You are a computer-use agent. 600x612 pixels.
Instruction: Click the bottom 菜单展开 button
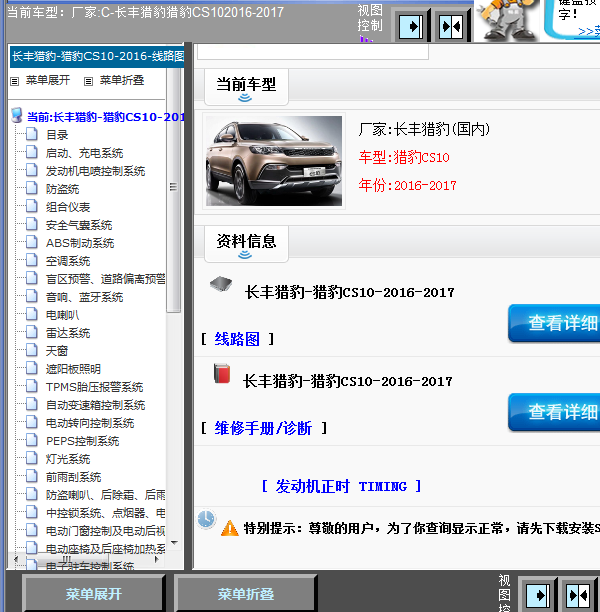[x=94, y=594]
